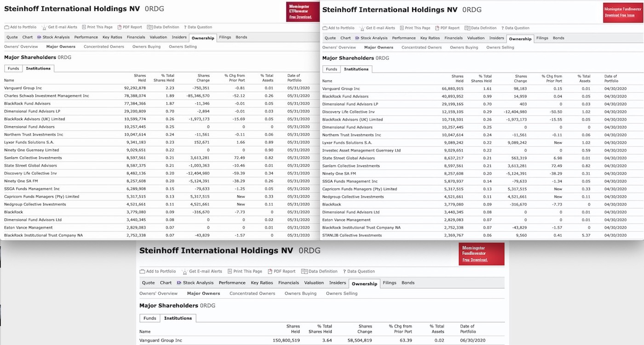Open Concentrated Owners in bottom window
Viewport: 644px width, 345px height.
(253, 294)
